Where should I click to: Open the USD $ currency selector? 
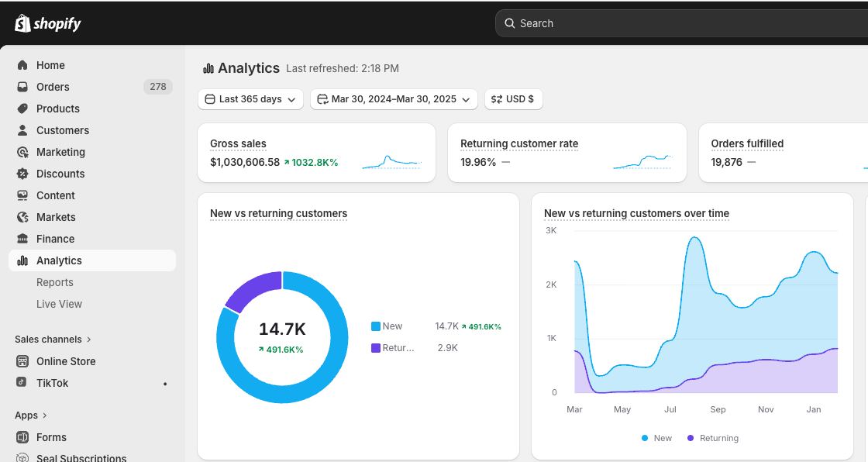[x=513, y=99]
